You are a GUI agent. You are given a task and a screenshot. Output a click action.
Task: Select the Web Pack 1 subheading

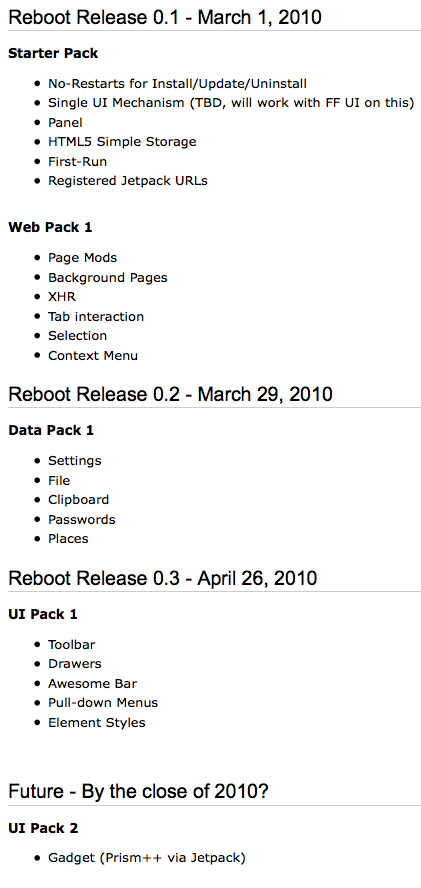click(50, 228)
